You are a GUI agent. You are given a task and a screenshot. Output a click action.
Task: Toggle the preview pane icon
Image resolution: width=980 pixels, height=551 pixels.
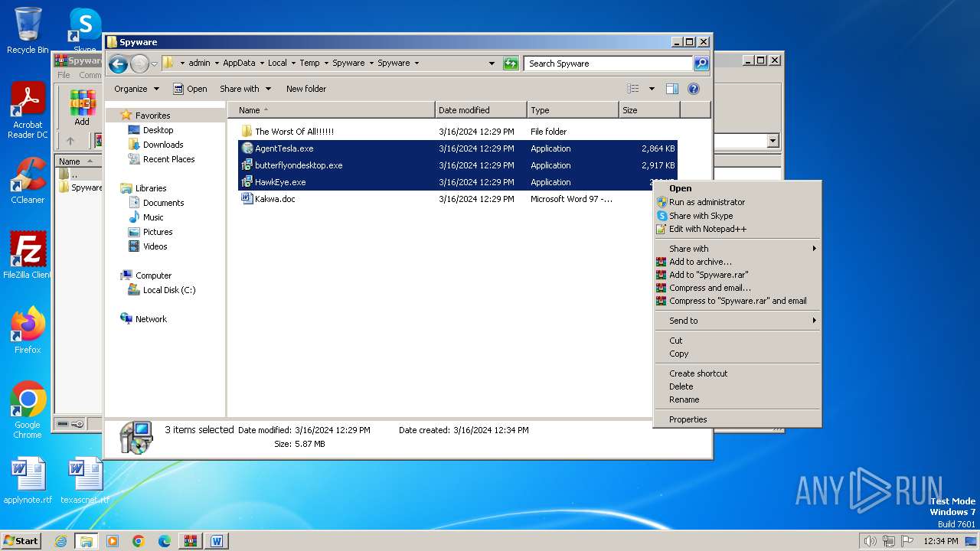[x=672, y=89]
